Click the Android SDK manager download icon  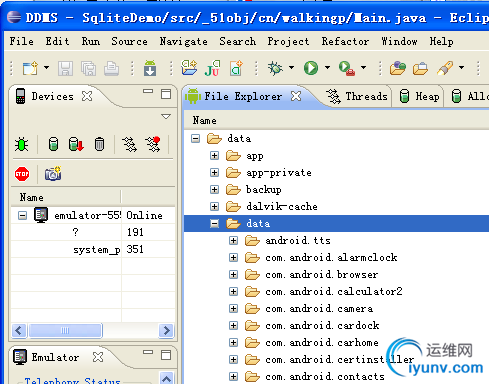click(x=150, y=68)
